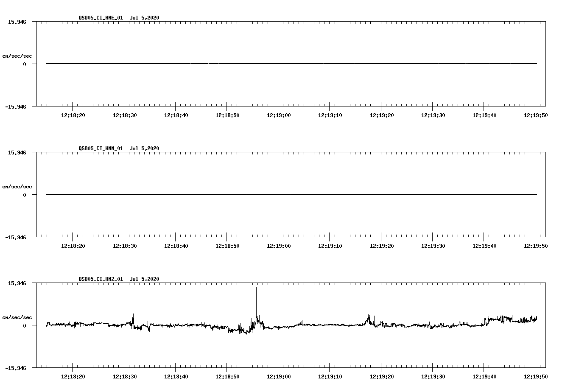Click 12:19:20 time label under HNE plot
Screen dimensions: 576x392
(381, 115)
